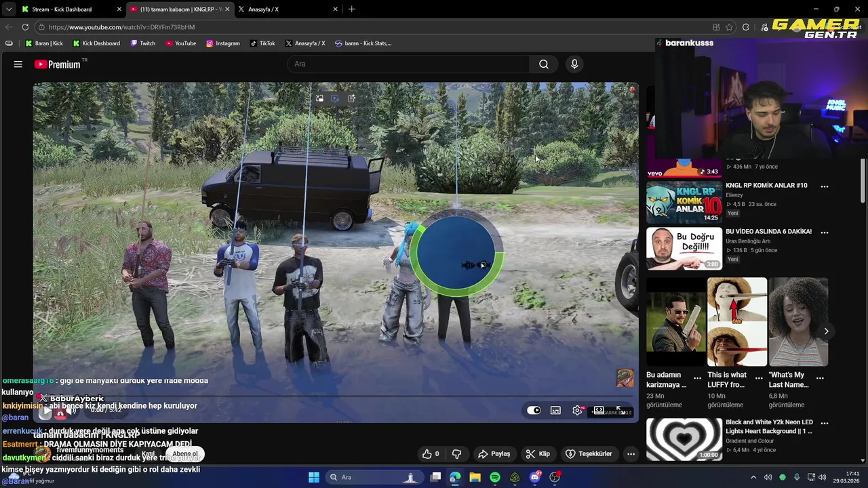Reload the current page
Image resolution: width=868 pixels, height=488 pixels.
point(25,27)
